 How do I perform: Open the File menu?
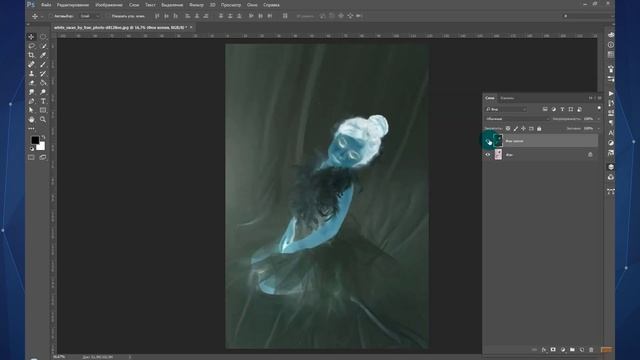point(46,5)
